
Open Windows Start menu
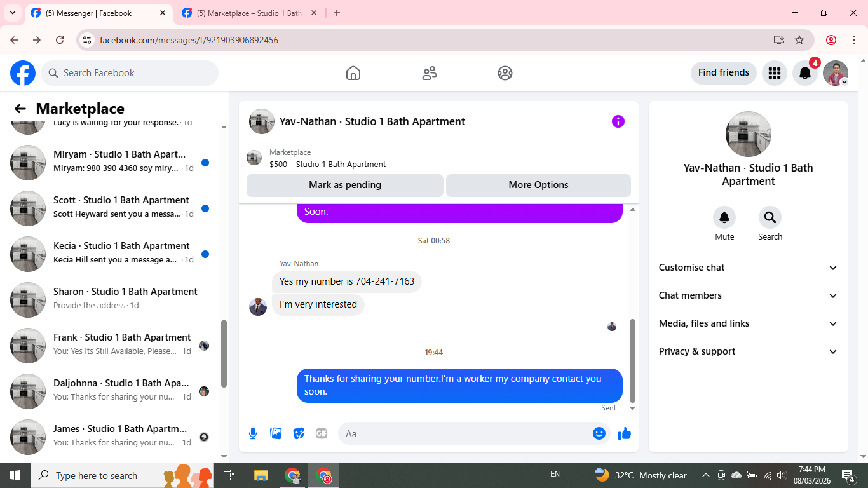coord(15,475)
